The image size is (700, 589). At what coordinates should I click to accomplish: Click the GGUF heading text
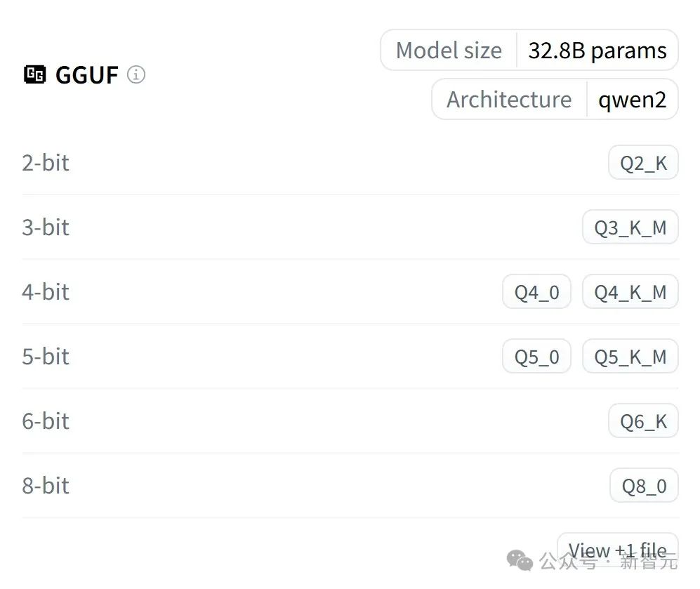point(86,74)
